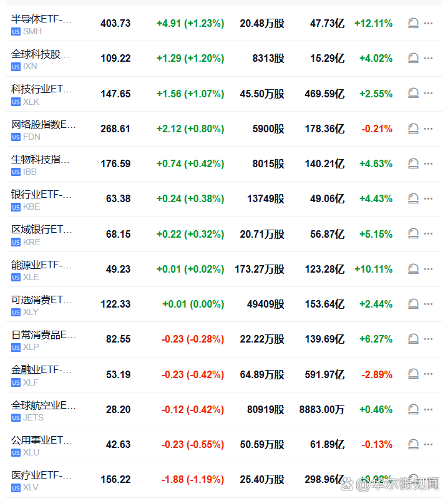Set an alert on IXN using bell icon

412,58
